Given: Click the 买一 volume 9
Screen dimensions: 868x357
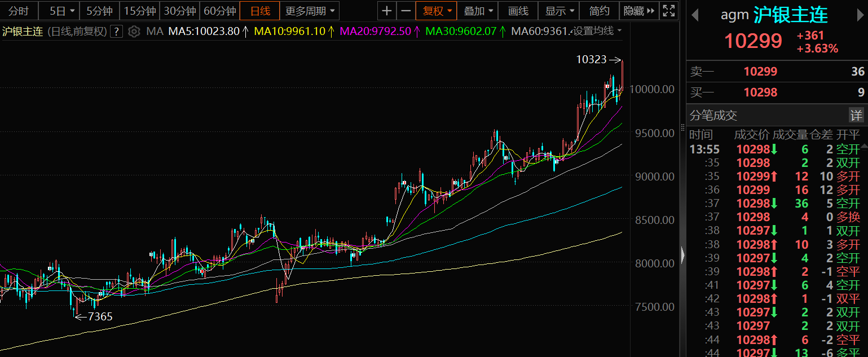Looking at the screenshot, I should [x=861, y=92].
